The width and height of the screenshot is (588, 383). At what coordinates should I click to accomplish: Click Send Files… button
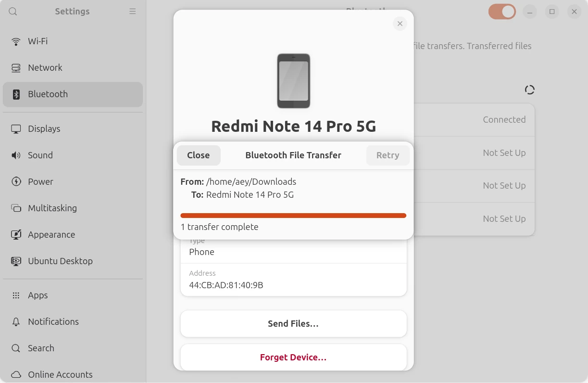(x=293, y=324)
